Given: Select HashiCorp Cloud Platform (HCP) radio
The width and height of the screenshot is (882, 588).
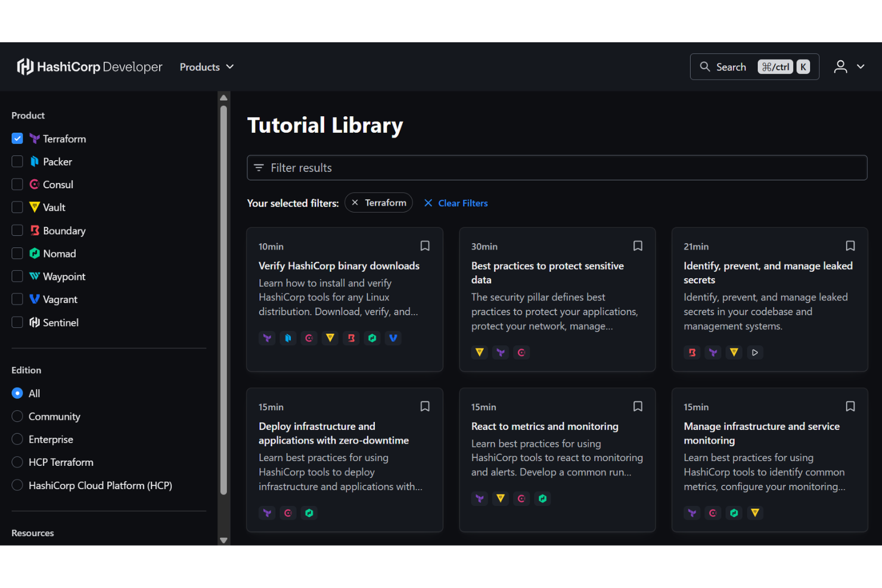Looking at the screenshot, I should (x=17, y=485).
